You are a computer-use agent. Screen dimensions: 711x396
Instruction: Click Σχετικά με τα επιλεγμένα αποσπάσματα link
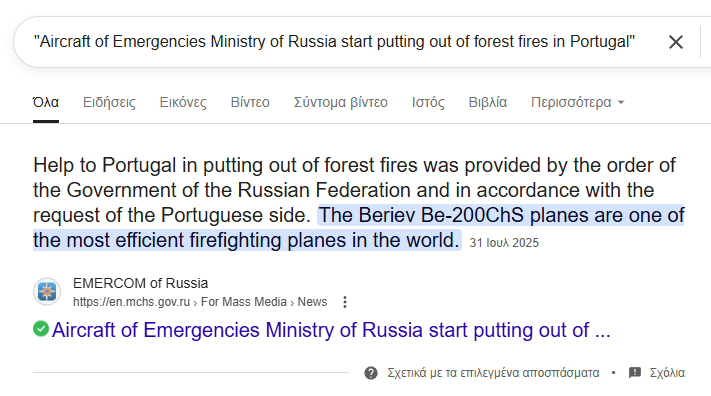493,373
